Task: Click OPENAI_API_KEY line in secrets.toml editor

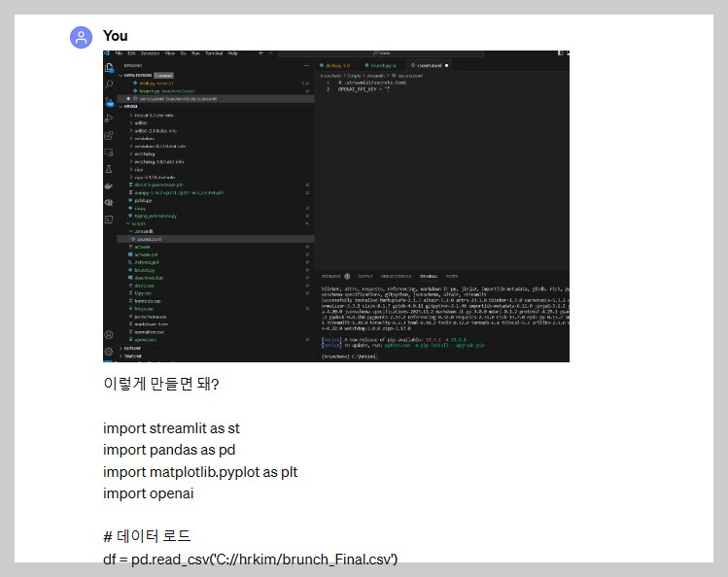Action: click(x=364, y=89)
